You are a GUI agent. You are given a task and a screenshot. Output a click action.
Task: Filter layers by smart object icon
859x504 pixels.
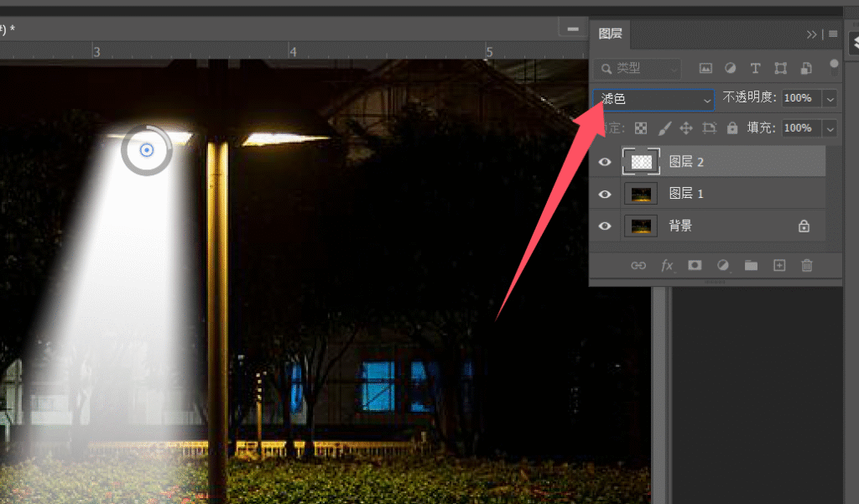click(x=806, y=69)
